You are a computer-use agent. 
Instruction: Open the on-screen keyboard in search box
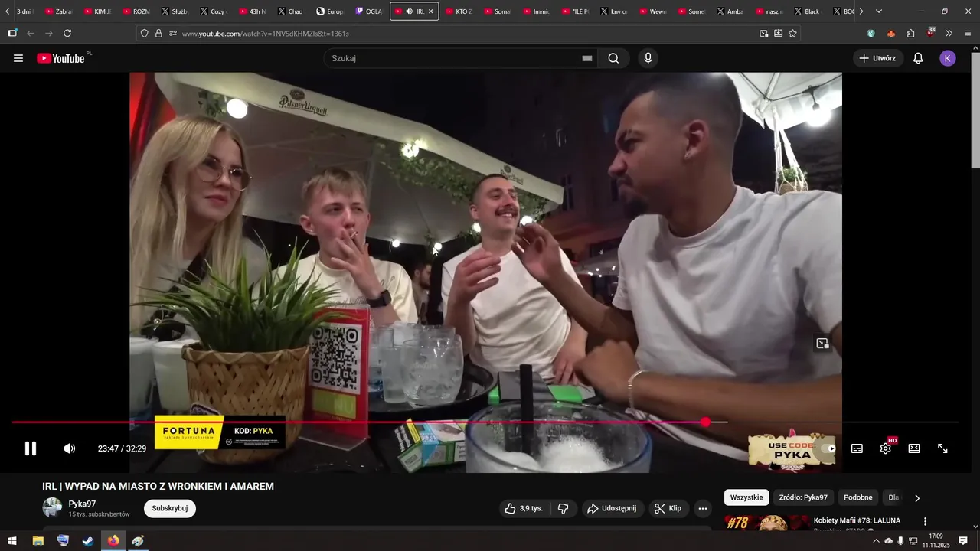click(587, 58)
